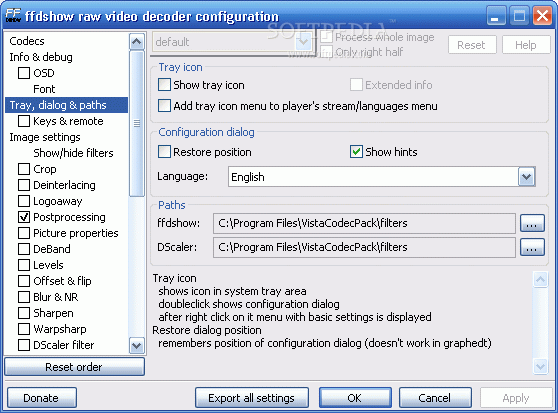This screenshot has height=413, width=558.
Task: Click Export all settings
Action: (252, 398)
